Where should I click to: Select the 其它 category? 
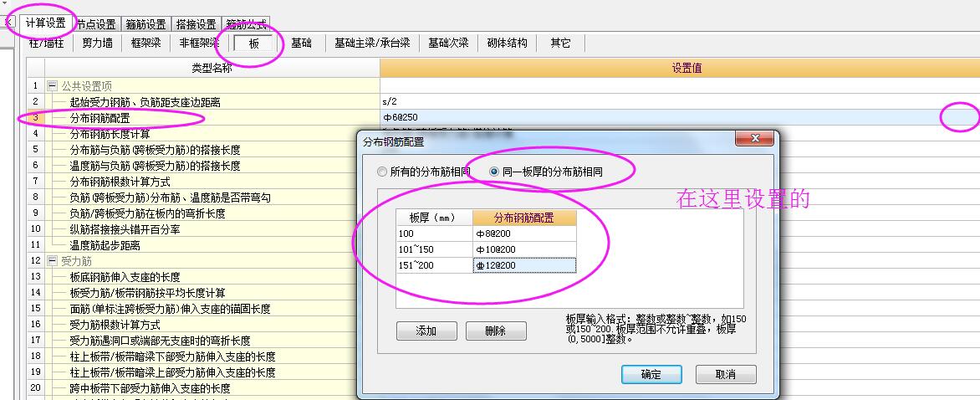[560, 44]
